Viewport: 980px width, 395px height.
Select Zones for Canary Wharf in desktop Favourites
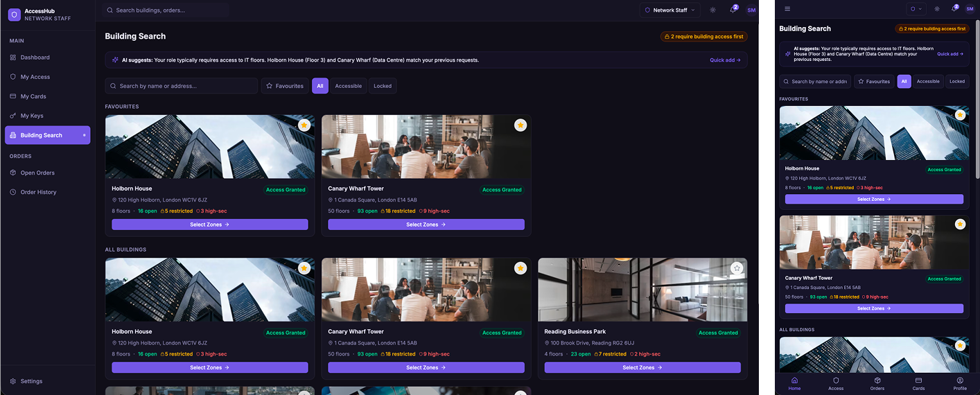(426, 225)
